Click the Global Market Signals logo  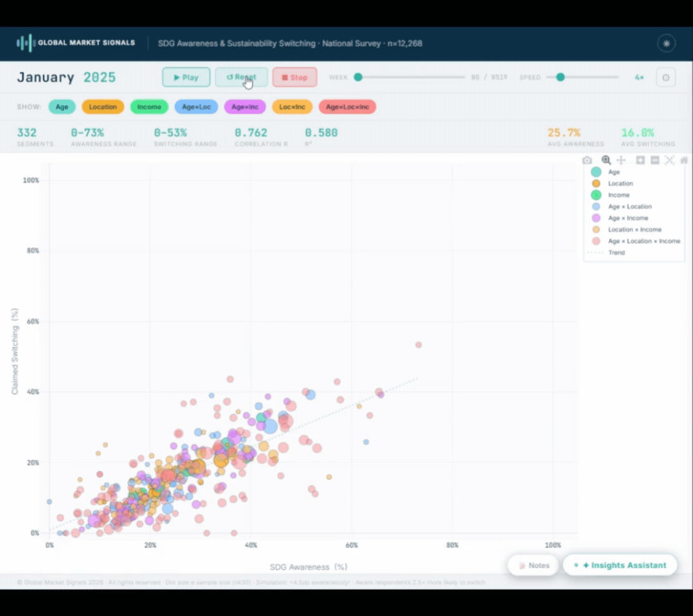(x=75, y=43)
